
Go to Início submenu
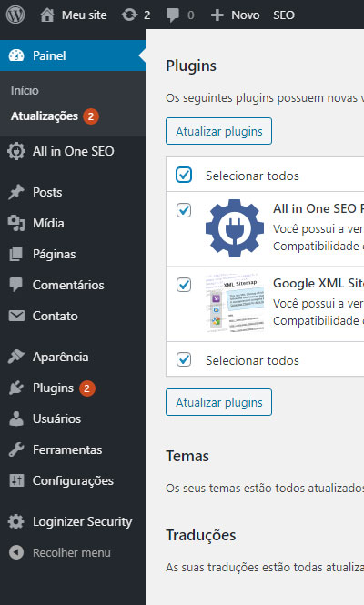[25, 91]
